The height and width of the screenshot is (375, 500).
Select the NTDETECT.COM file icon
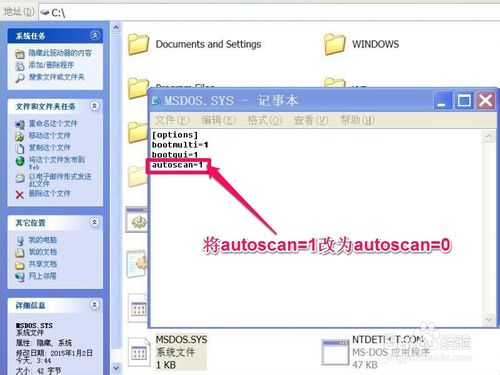coord(335,352)
